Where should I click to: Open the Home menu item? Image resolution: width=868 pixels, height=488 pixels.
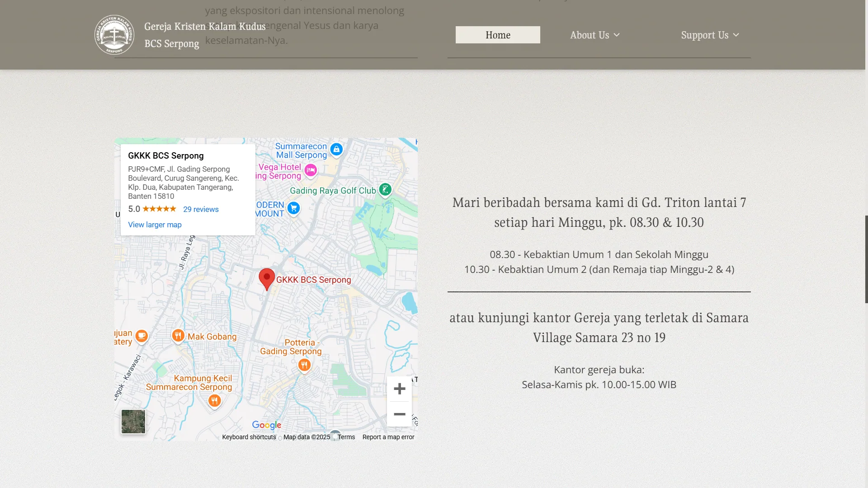tap(498, 35)
